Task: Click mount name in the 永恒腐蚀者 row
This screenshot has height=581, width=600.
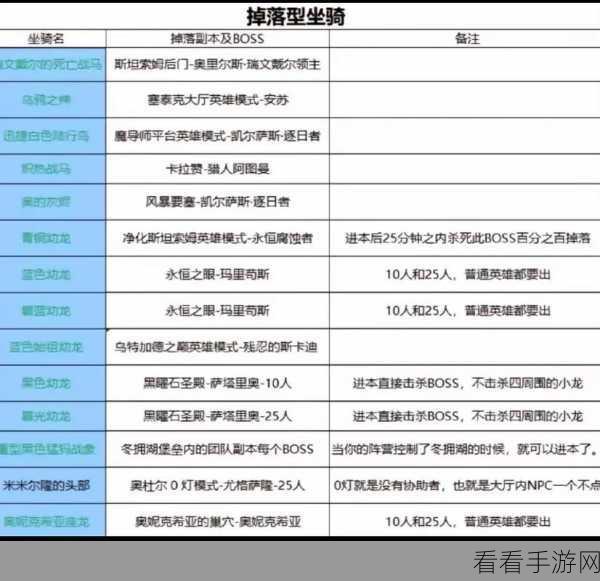Action: click(46, 238)
